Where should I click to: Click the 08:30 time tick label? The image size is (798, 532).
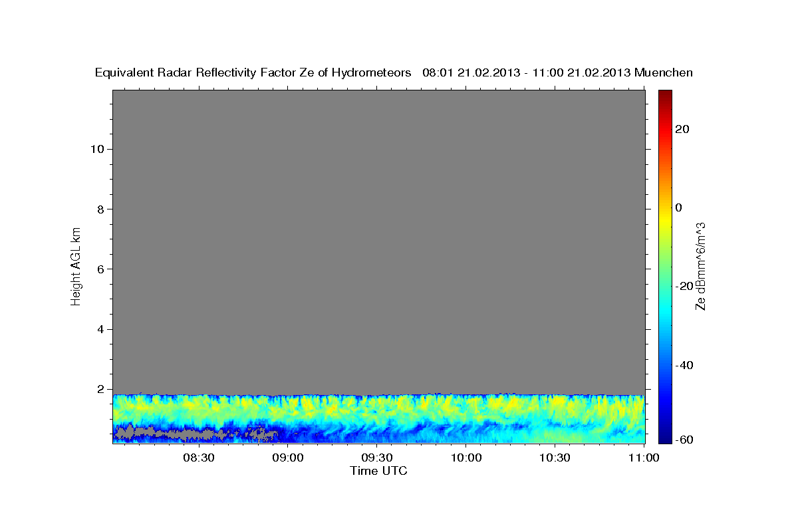point(199,458)
